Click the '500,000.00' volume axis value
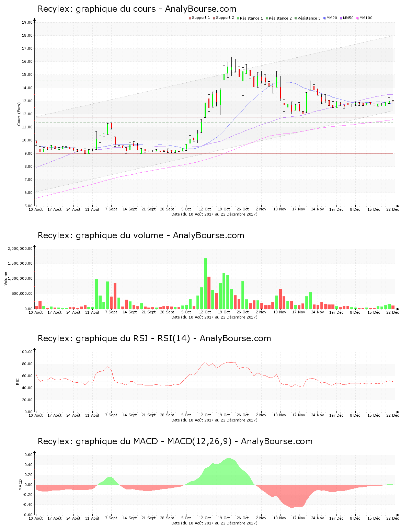This screenshot has height=532, width=412. tap(22, 294)
